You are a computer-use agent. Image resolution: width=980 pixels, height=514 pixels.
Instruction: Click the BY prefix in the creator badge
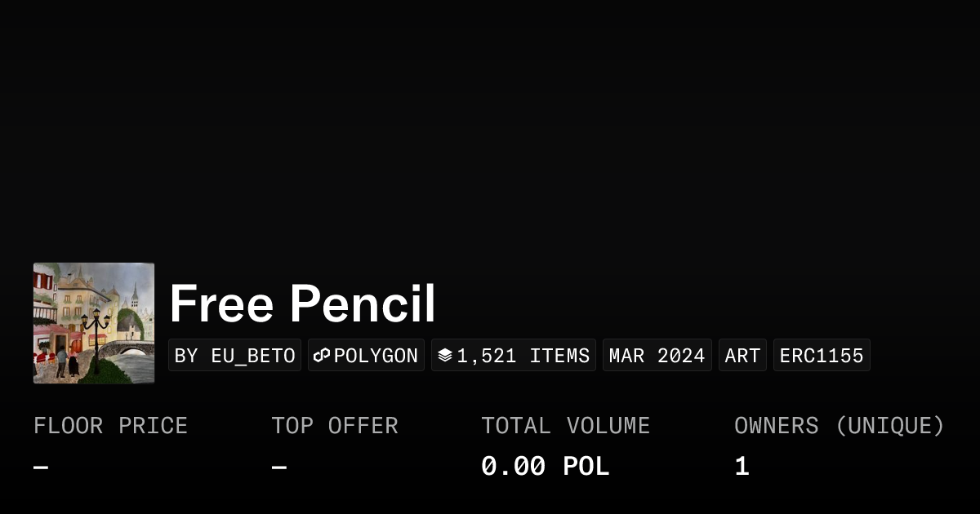[187, 355]
